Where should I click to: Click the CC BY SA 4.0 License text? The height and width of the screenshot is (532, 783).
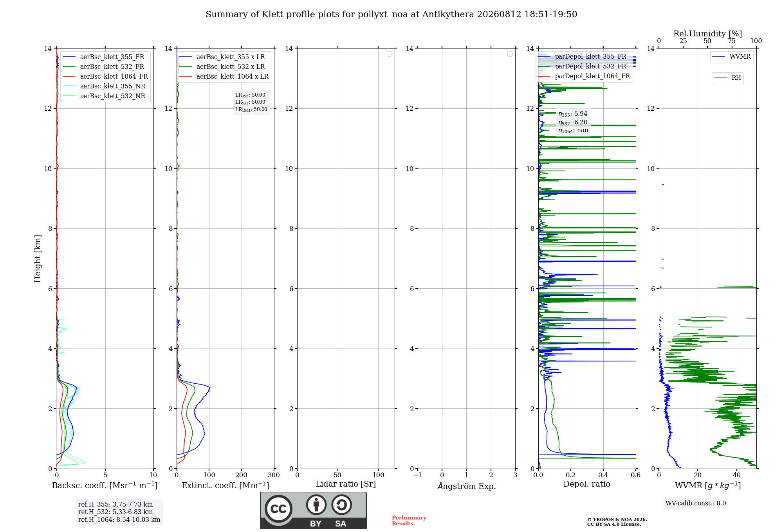click(x=614, y=525)
